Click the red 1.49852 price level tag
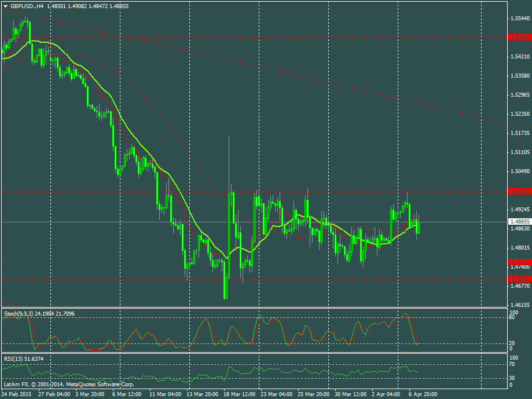 [519, 191]
